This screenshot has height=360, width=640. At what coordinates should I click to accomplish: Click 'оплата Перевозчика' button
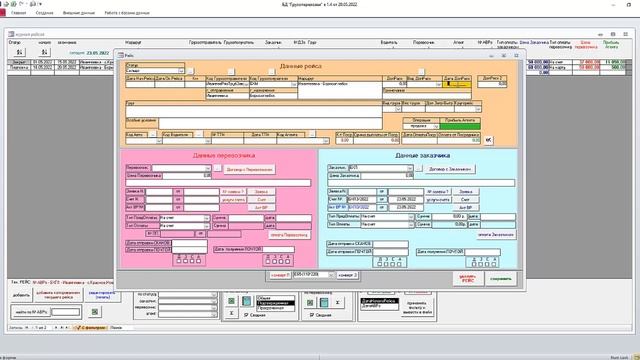[x=289, y=235]
